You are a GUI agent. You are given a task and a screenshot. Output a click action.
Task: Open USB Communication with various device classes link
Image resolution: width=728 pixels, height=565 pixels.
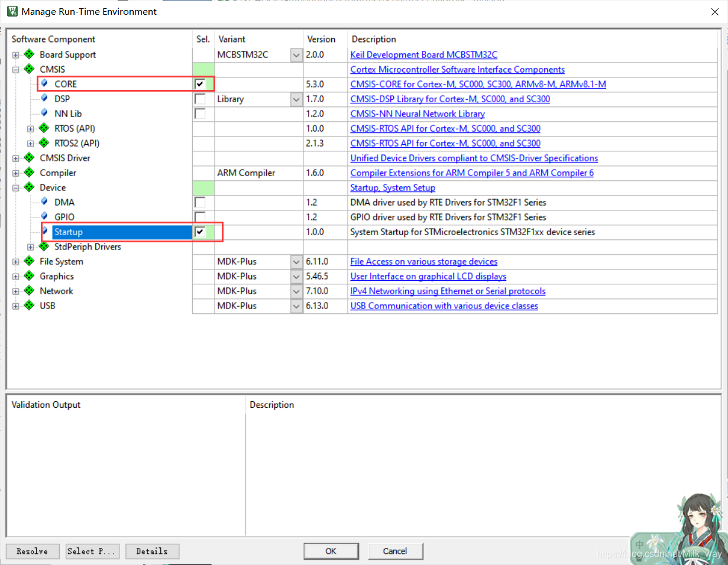tap(444, 306)
